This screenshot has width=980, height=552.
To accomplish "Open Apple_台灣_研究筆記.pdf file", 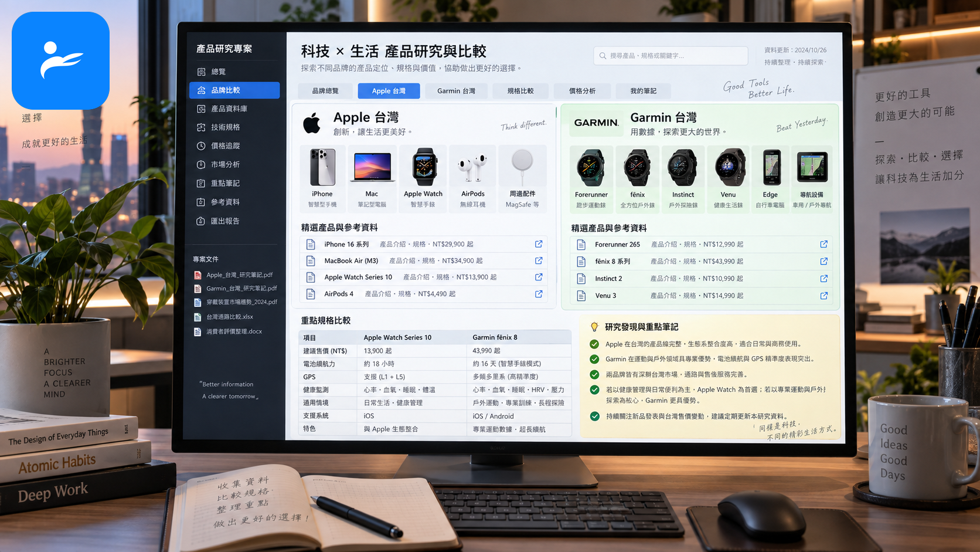I will pyautogui.click(x=234, y=275).
